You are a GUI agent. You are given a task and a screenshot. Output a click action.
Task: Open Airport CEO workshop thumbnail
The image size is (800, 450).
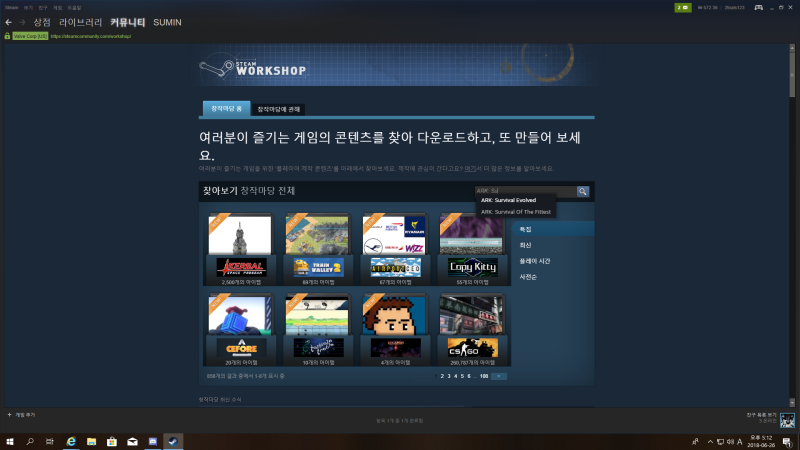pyautogui.click(x=394, y=235)
